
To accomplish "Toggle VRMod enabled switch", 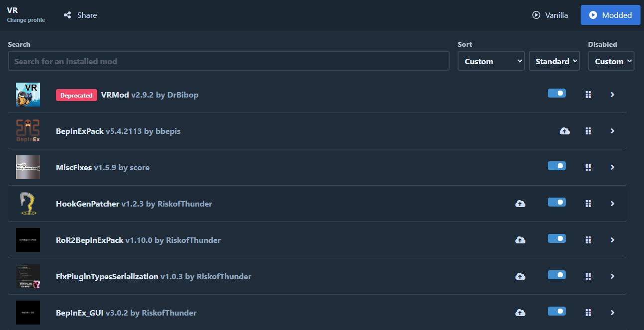I will pos(557,93).
